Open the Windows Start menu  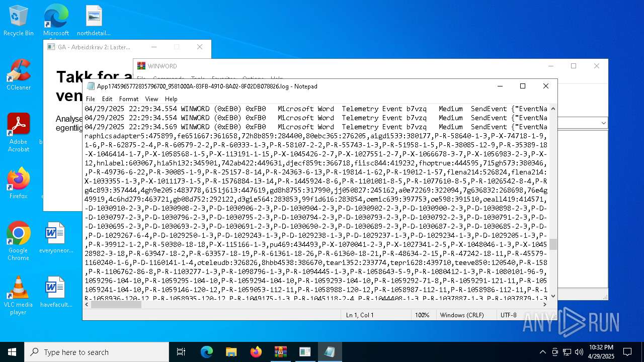(x=12, y=352)
